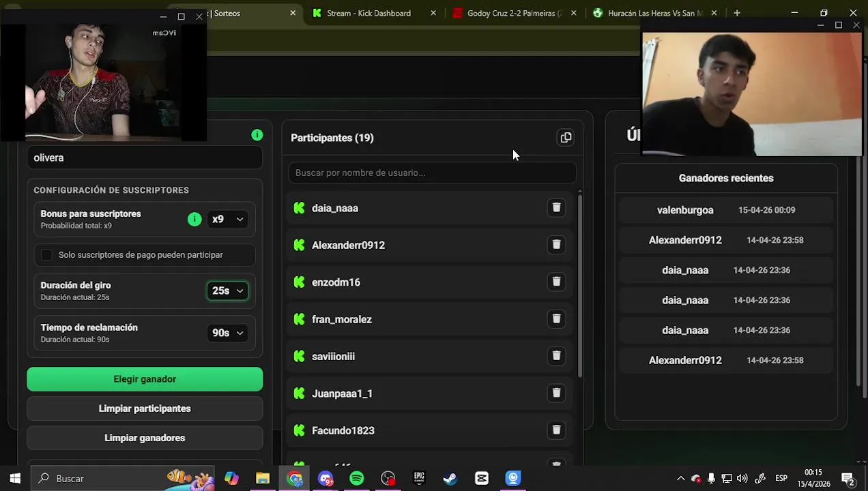Click the 'Buscar por nombre de usuario' search field
Image resolution: width=868 pixels, height=491 pixels.
coord(432,173)
